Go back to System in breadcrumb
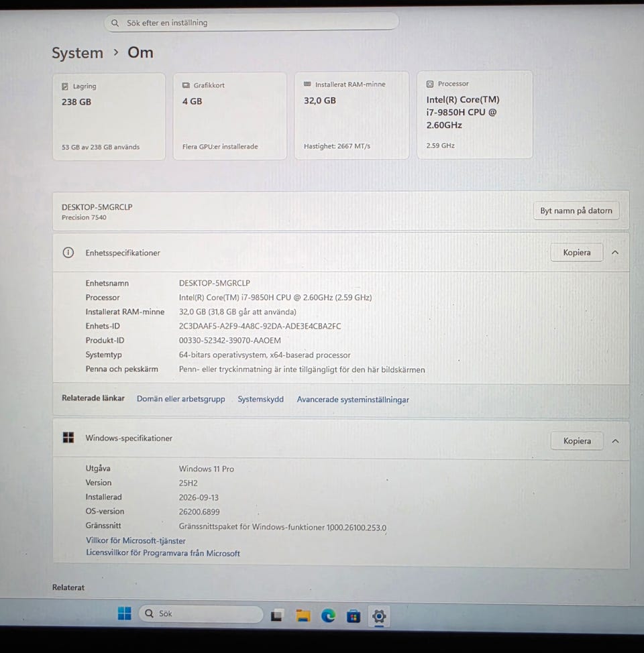 pyautogui.click(x=78, y=53)
